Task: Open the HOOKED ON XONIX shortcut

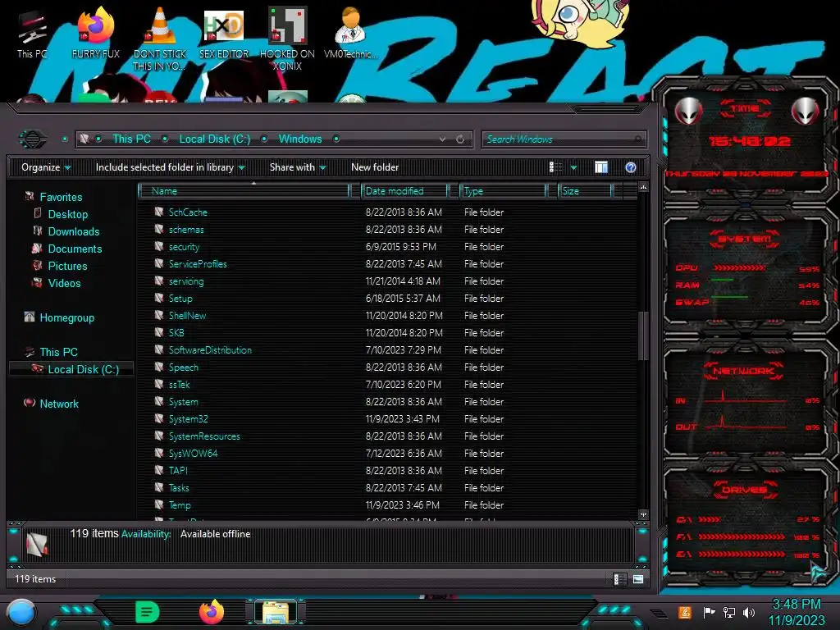Action: pyautogui.click(x=287, y=39)
